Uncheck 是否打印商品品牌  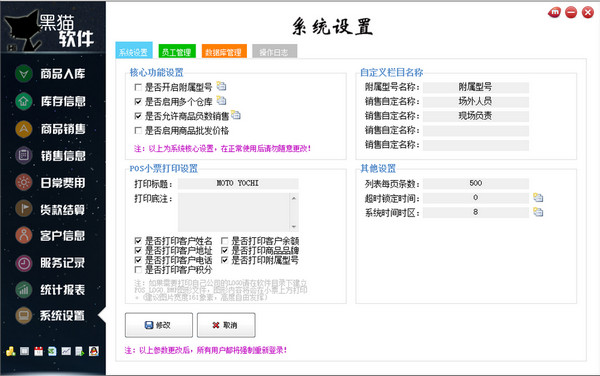[x=225, y=251]
